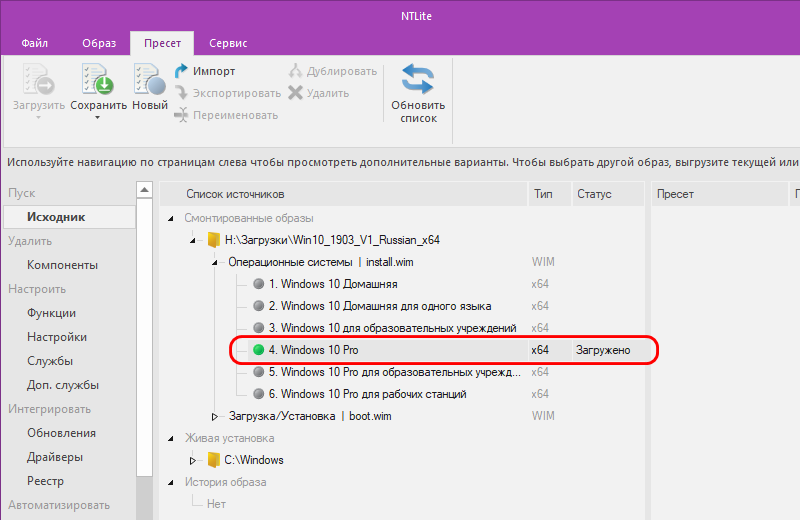
Task: Create a preset with the Новый icon
Action: 149,79
